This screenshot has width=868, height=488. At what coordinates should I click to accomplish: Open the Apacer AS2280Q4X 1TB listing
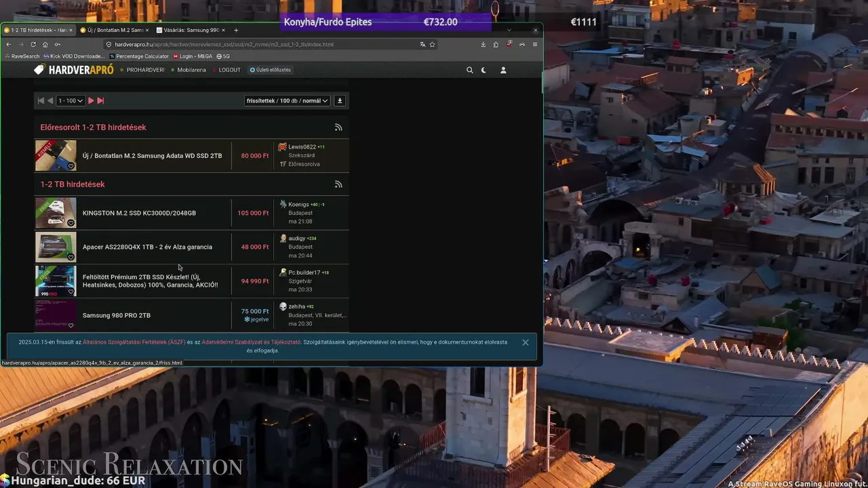tap(147, 247)
